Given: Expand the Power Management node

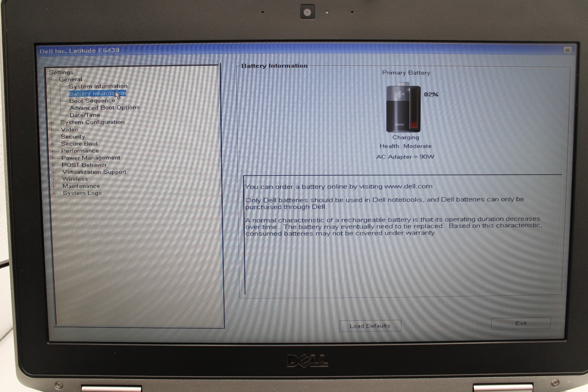Looking at the screenshot, I should pyautogui.click(x=53, y=158).
